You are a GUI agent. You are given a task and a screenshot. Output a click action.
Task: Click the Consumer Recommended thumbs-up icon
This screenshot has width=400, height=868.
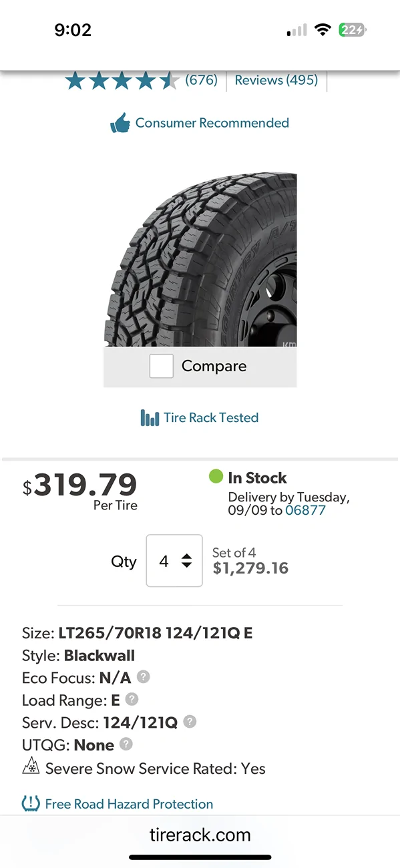(x=121, y=122)
